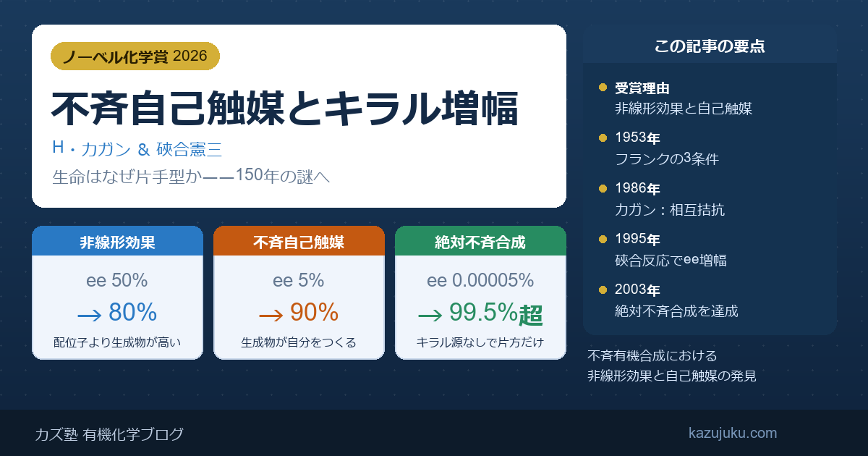
Task: Click the gold bullet beside 1995年
Action: (603, 239)
